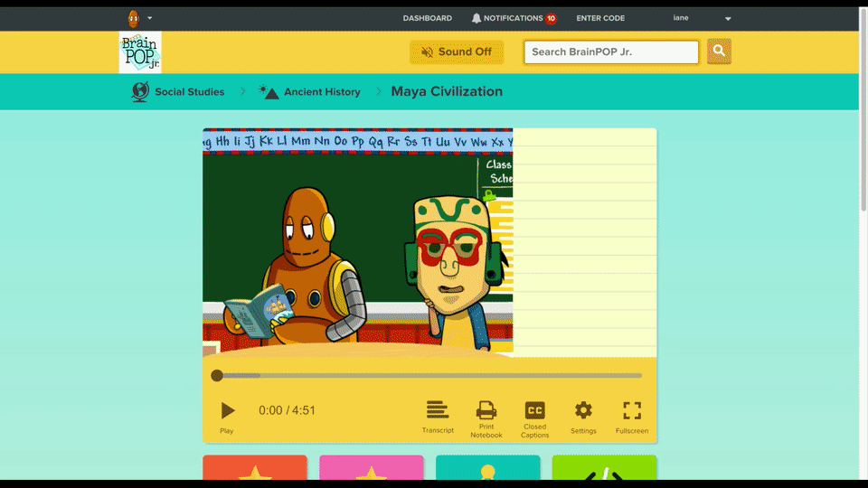Expand the dropdown arrow beside Moby avatar

(x=149, y=18)
